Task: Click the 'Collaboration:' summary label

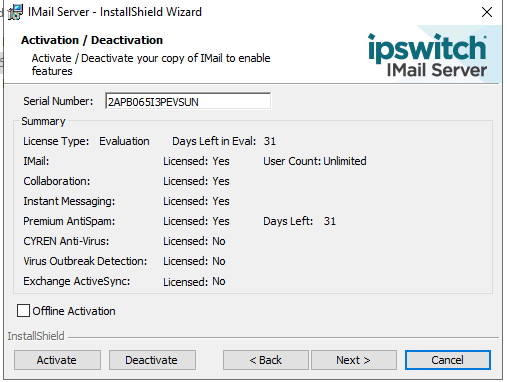Action: 57,181
